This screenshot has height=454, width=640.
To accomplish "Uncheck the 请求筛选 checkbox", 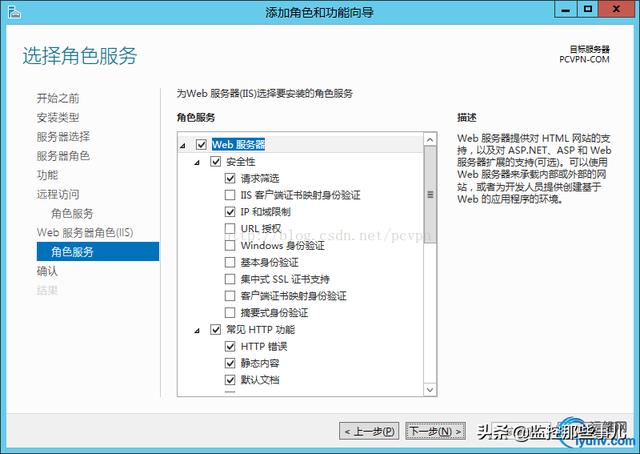I will click(x=230, y=178).
